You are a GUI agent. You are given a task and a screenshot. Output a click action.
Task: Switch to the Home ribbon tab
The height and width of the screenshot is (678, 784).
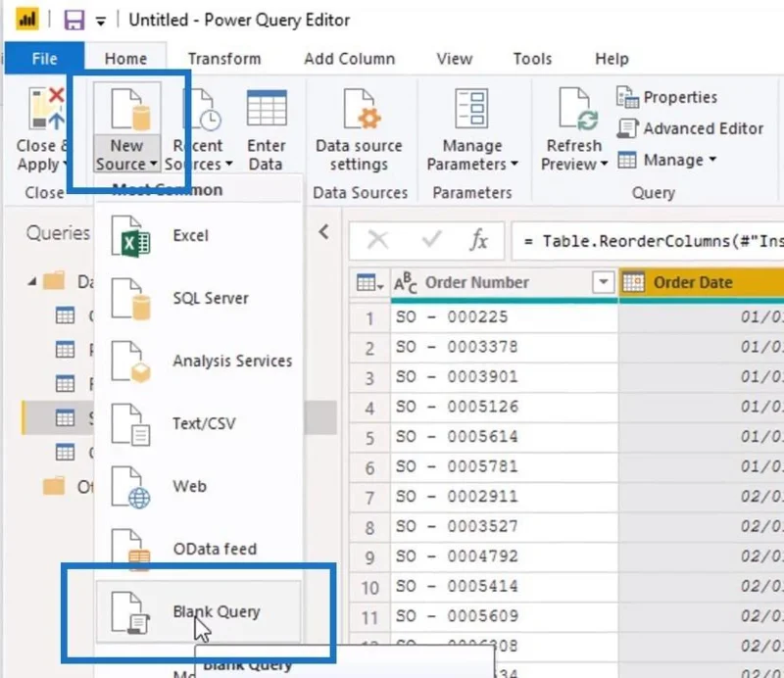pyautogui.click(x=125, y=59)
